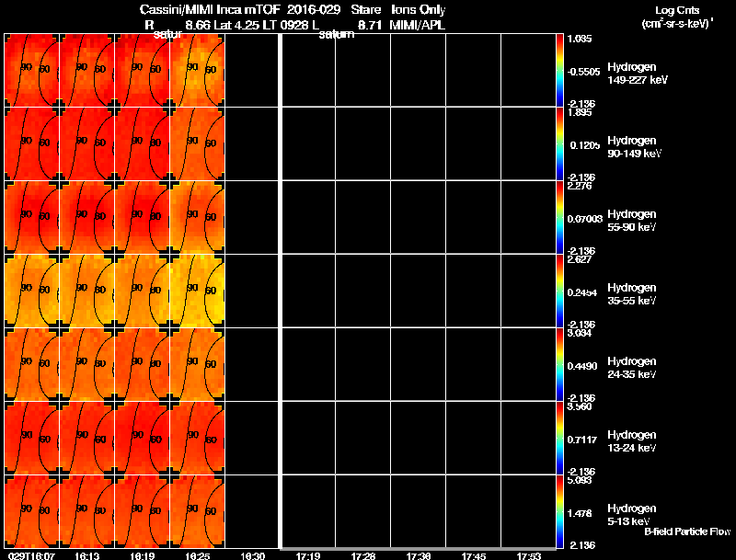
Task: Click the 'MIMI/APL' header label
Action: pos(418,26)
